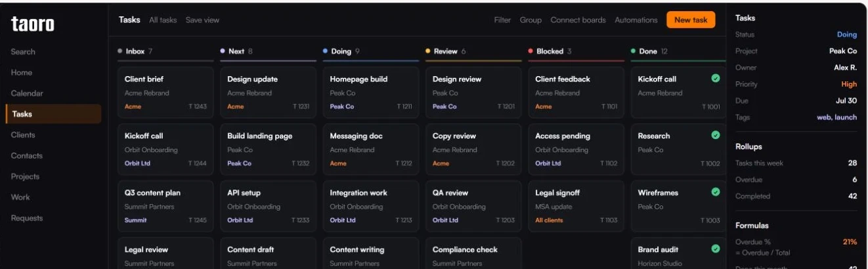Select the Doing column header

tap(370, 51)
